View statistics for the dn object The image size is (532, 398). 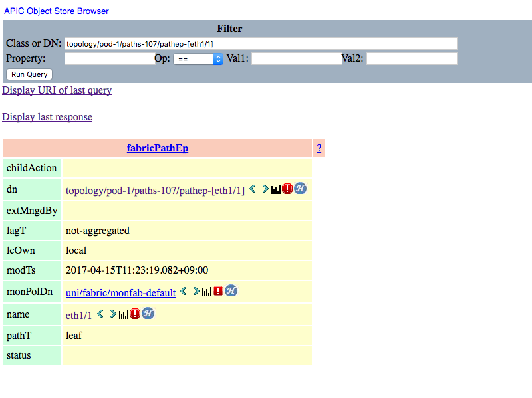click(276, 189)
